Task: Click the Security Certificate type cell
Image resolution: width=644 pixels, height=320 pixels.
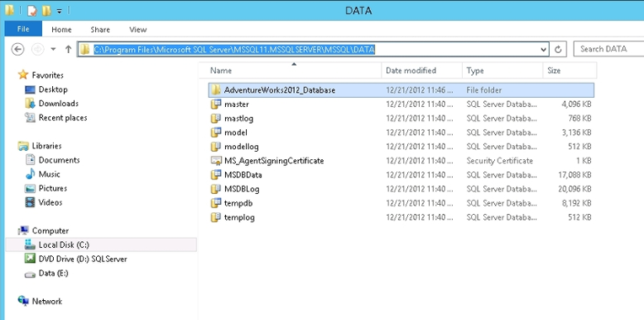Action: [x=499, y=161]
